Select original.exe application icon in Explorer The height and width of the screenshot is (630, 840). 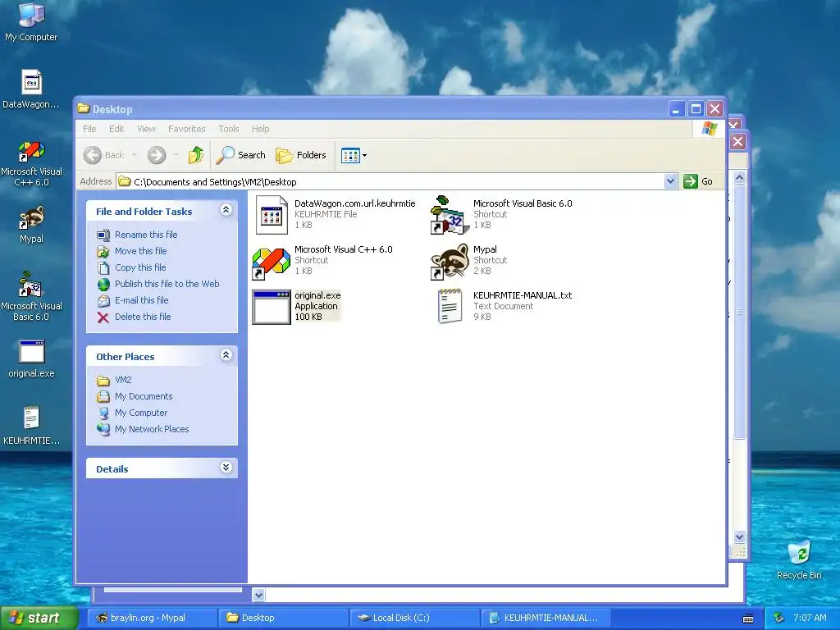tap(271, 307)
